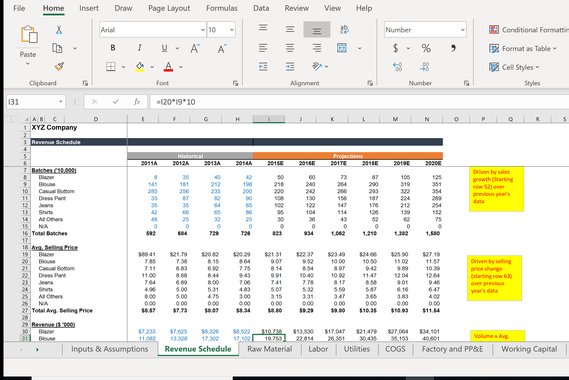Open COGS sheet tab
569x380 pixels.
pos(395,349)
